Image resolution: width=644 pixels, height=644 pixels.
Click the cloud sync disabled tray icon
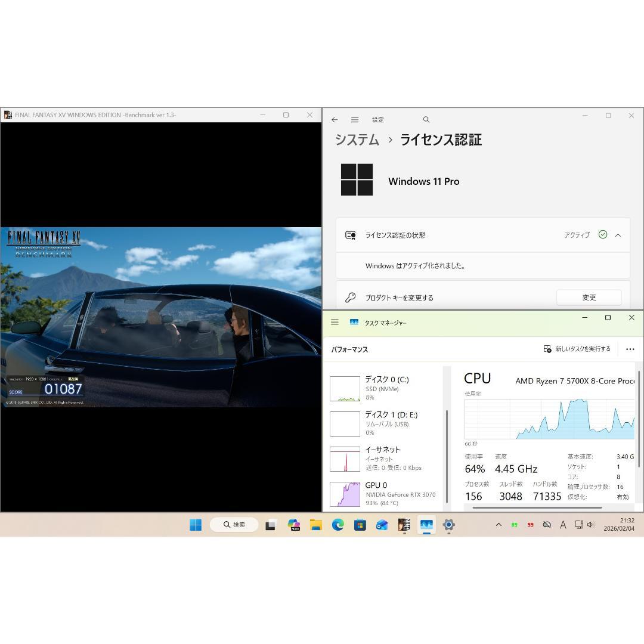547,525
